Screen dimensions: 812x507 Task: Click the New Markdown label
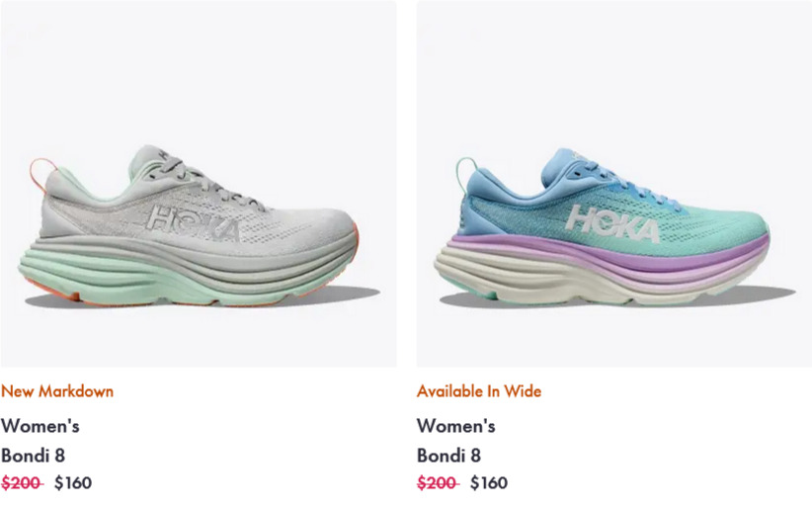click(x=57, y=391)
